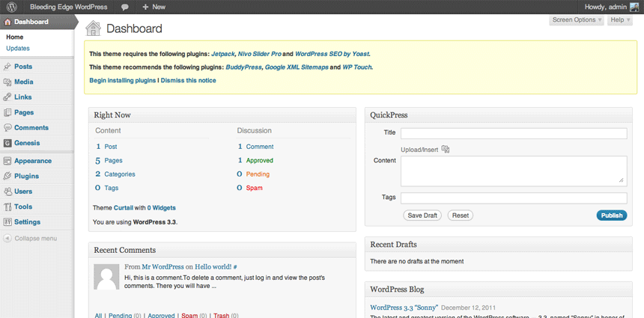644x318 pixels.
Task: Click the Appearance icon in sidebar
Action: 7,161
